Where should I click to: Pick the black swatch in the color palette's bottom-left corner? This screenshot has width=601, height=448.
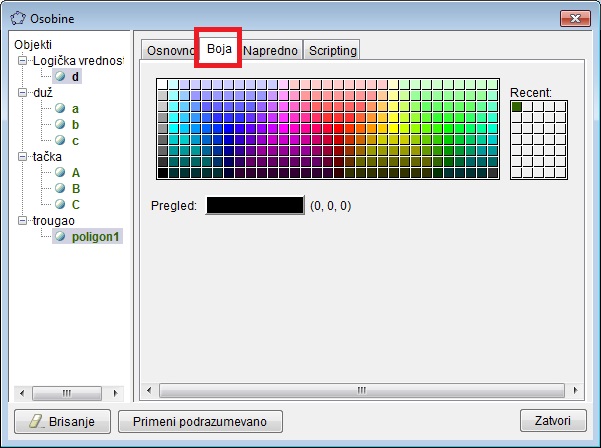click(163, 173)
